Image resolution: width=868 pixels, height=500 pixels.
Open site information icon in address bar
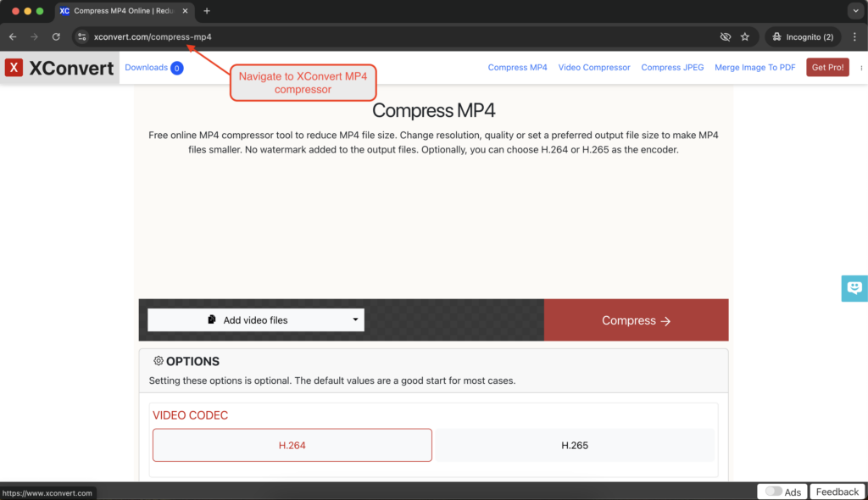[x=82, y=36]
